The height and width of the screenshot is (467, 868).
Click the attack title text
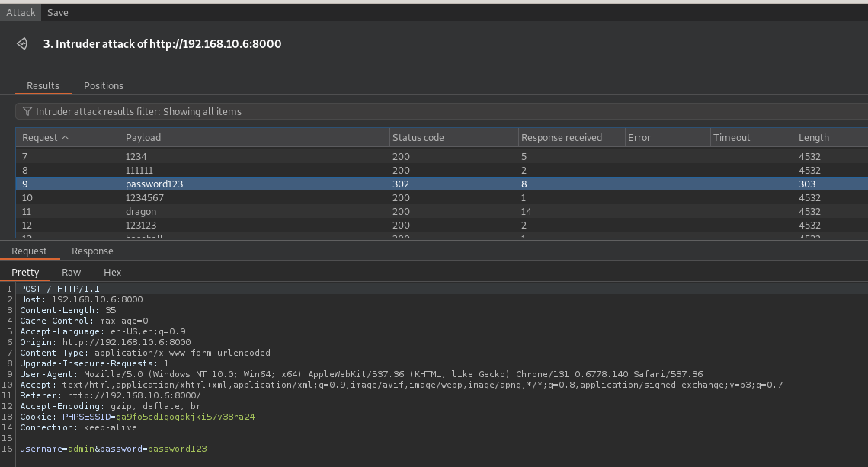point(162,43)
